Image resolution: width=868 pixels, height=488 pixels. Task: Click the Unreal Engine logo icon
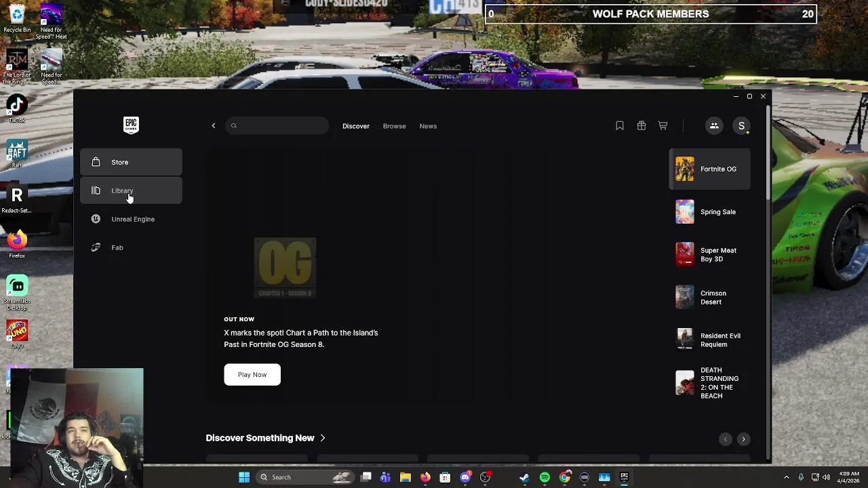click(96, 219)
